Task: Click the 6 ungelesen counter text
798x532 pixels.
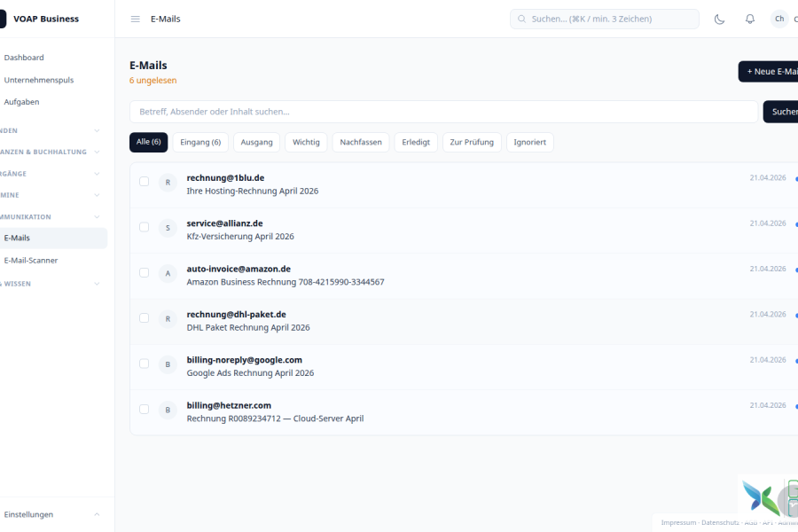Action: (x=153, y=81)
